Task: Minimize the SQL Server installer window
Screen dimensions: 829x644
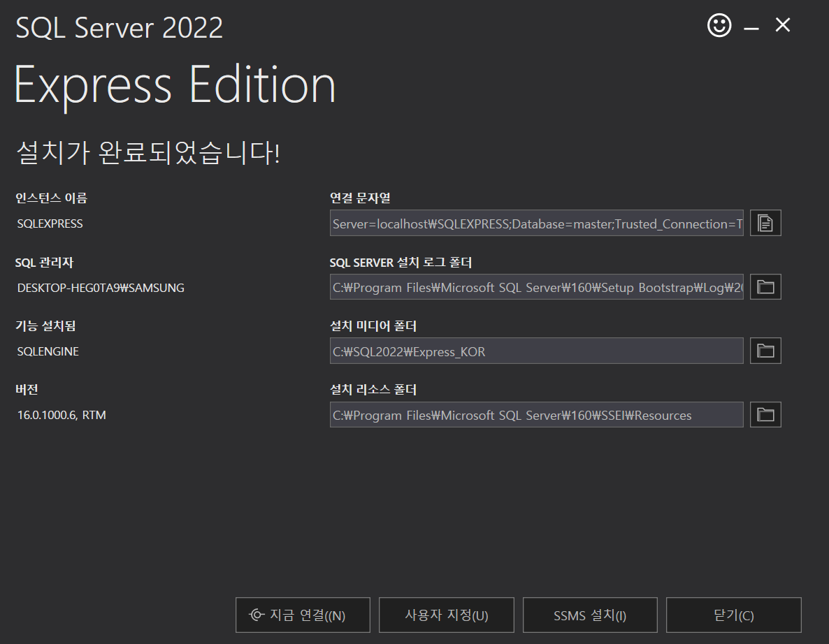Action: click(751, 27)
